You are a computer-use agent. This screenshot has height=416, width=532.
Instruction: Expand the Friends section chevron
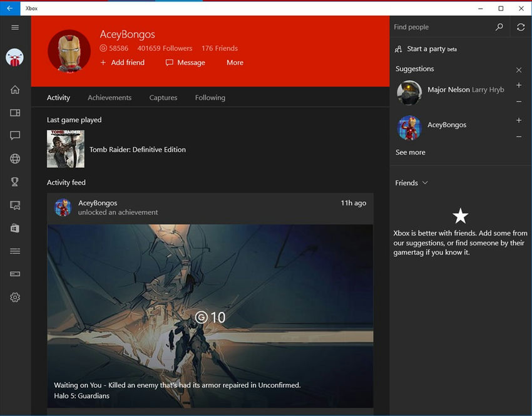pyautogui.click(x=425, y=183)
